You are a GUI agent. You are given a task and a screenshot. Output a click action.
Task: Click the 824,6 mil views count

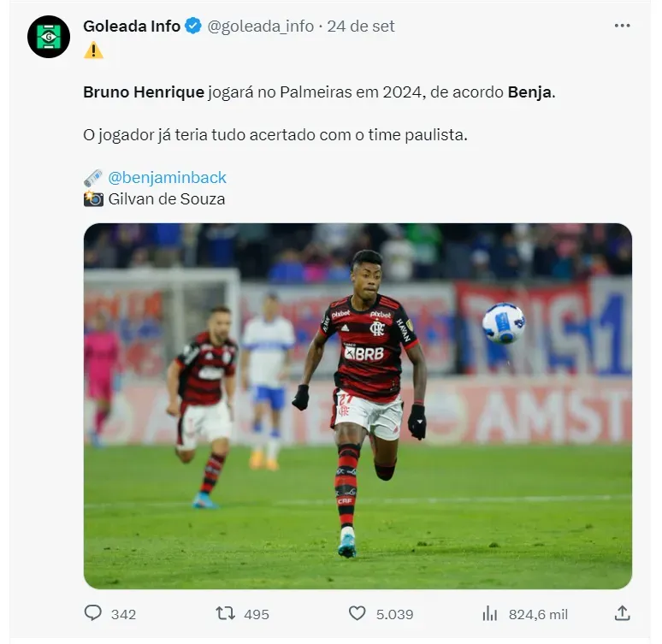[x=538, y=614]
